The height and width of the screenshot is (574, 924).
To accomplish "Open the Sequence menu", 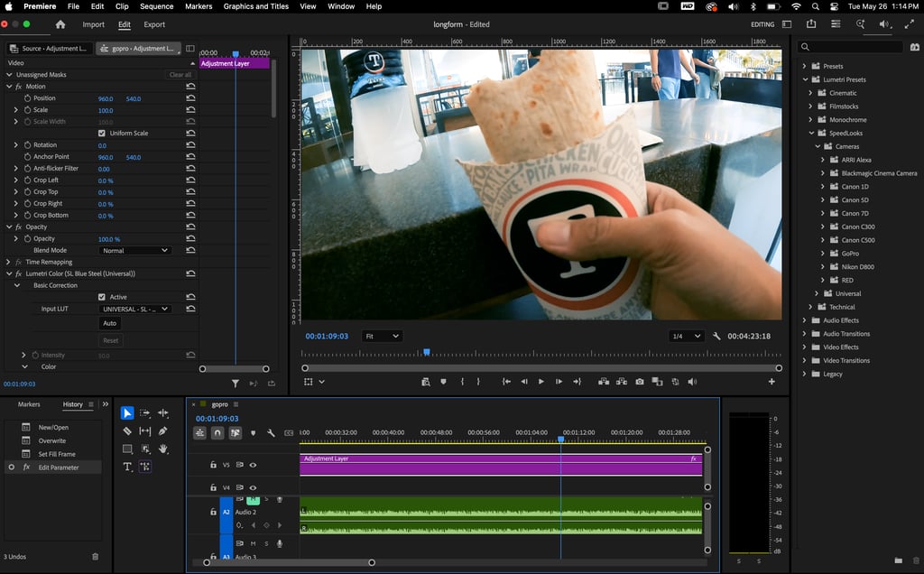I will coord(156,6).
